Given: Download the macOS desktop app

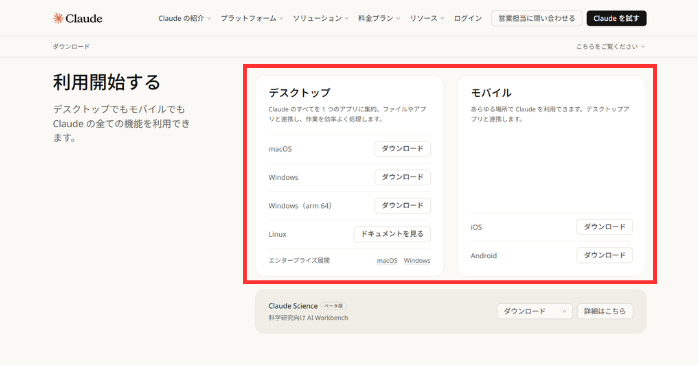Looking at the screenshot, I should [x=402, y=149].
